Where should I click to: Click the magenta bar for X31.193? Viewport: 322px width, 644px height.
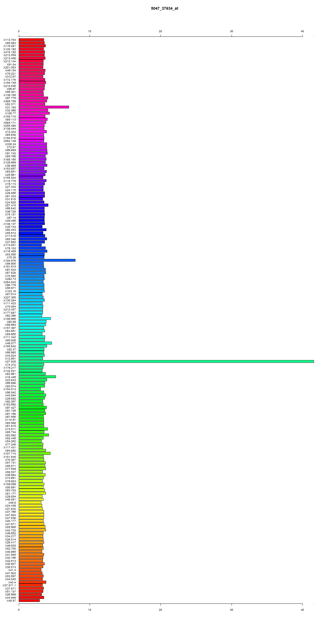pyautogui.click(x=44, y=107)
